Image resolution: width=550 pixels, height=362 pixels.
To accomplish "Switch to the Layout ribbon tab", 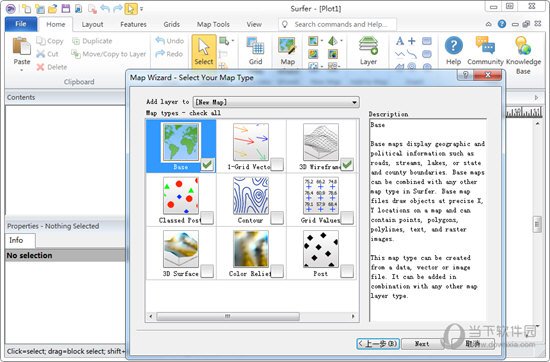I will [92, 24].
